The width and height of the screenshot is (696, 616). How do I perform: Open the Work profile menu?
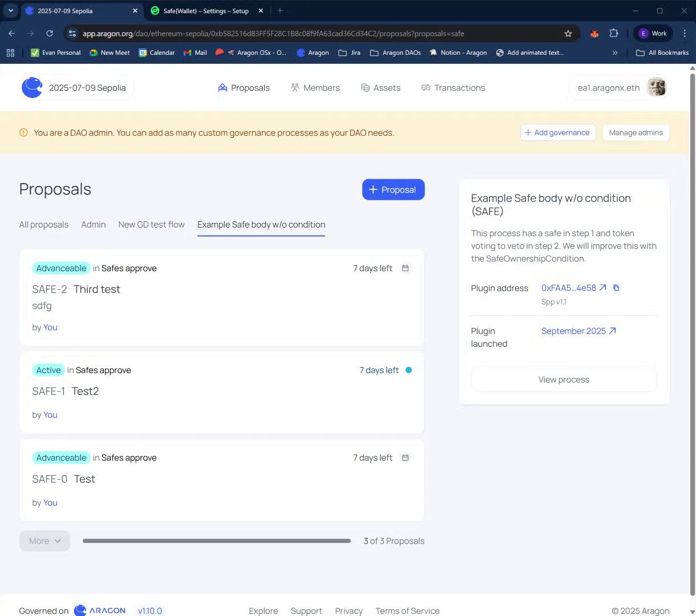(x=653, y=34)
